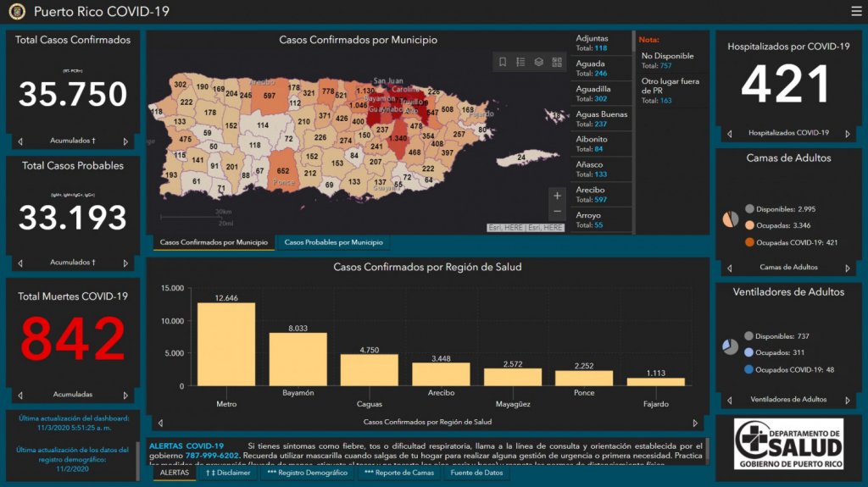Zoom in on the map

(557, 196)
